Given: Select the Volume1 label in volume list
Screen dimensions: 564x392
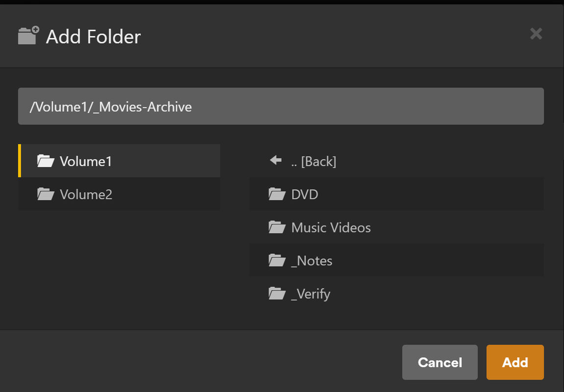Looking at the screenshot, I should 86,162.
